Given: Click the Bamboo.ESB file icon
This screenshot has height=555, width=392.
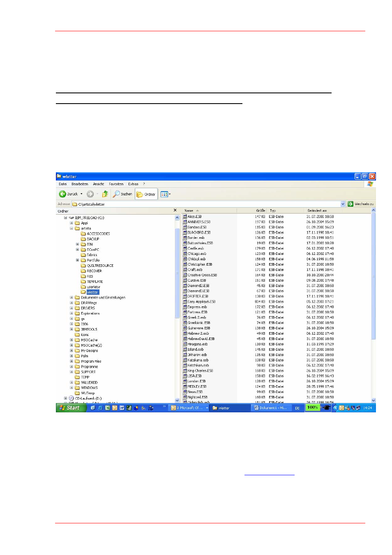Looking at the screenshot, I should coord(185,227).
